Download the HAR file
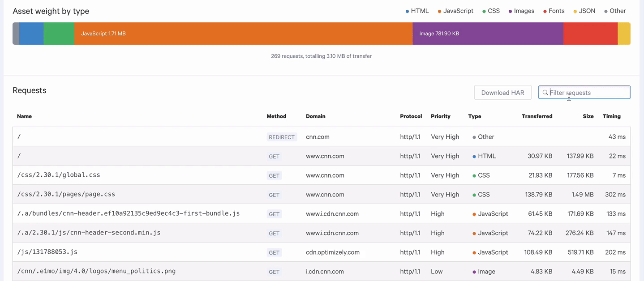Viewport: 644px width, 281px height. click(502, 93)
